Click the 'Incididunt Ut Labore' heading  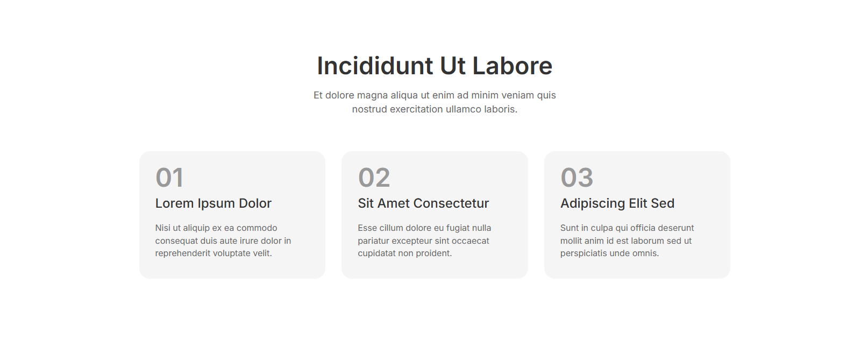click(435, 66)
